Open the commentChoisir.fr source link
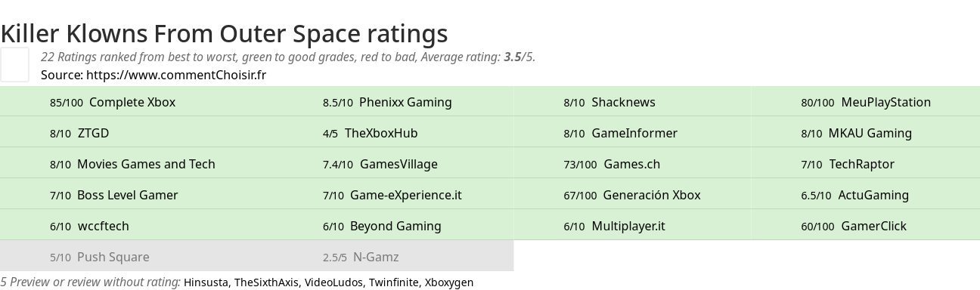 176,75
